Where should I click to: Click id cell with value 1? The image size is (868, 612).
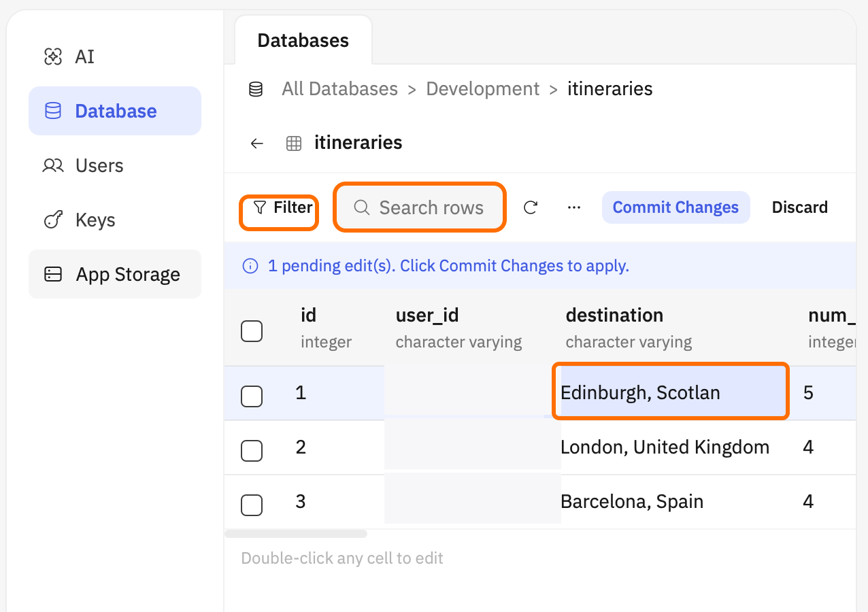pos(301,393)
